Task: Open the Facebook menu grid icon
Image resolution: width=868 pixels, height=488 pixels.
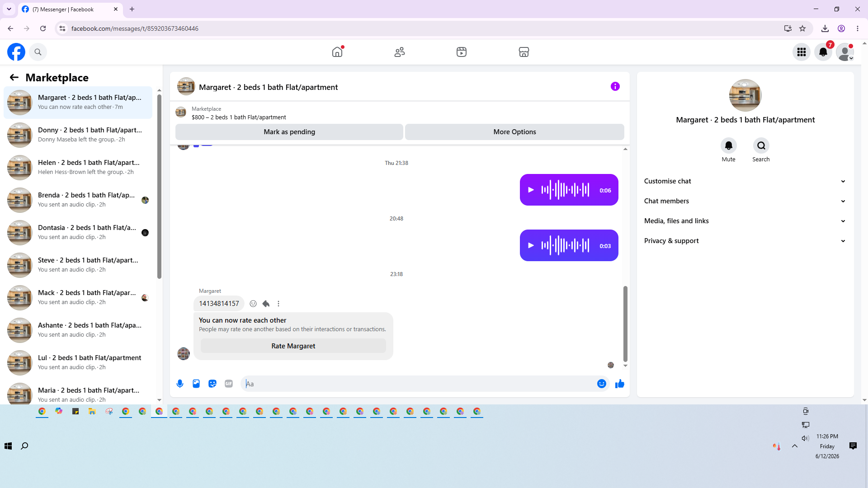Action: coord(802,52)
